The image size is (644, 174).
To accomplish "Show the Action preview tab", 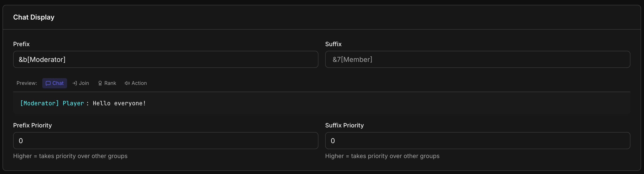I will tap(136, 83).
